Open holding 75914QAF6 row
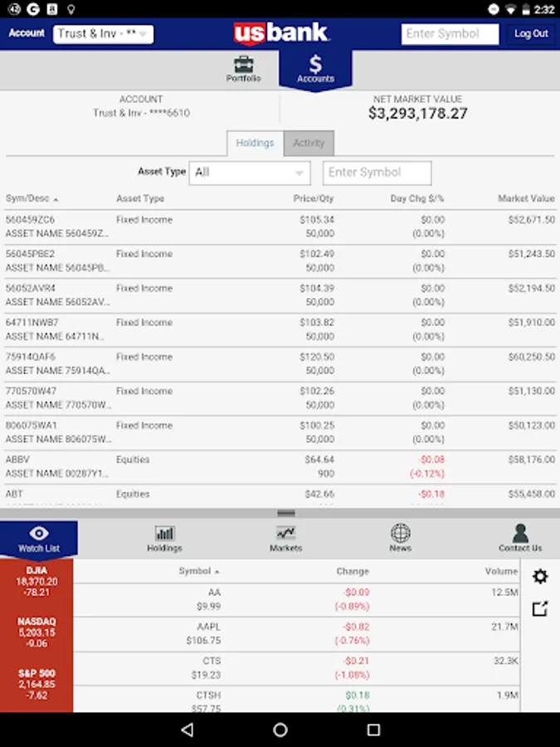The height and width of the screenshot is (747, 560). [280, 364]
